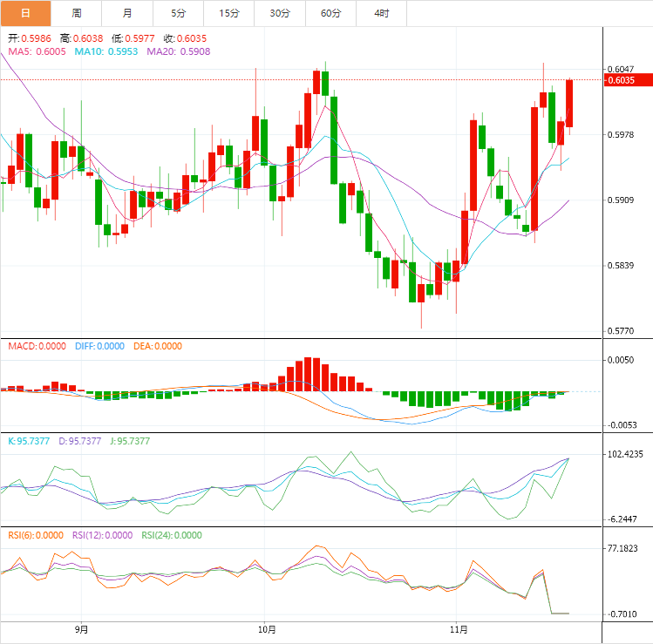Switch to the 30分 chart tab
This screenshot has height=644, width=653.
pyautogui.click(x=280, y=13)
